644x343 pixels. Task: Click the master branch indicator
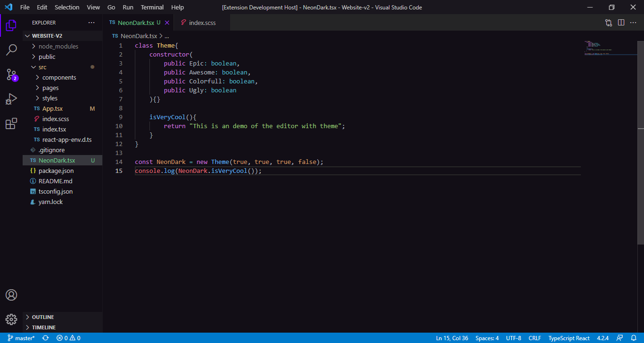coord(21,338)
